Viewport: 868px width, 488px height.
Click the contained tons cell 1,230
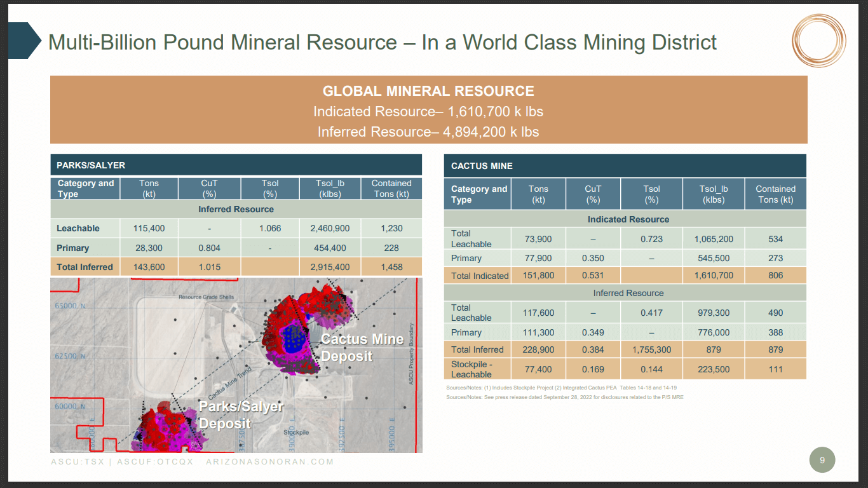pos(391,228)
